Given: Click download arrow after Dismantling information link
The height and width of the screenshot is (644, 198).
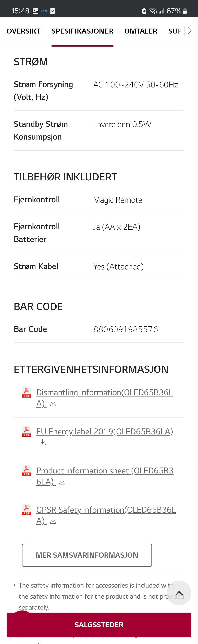Looking at the screenshot, I should tap(53, 403).
